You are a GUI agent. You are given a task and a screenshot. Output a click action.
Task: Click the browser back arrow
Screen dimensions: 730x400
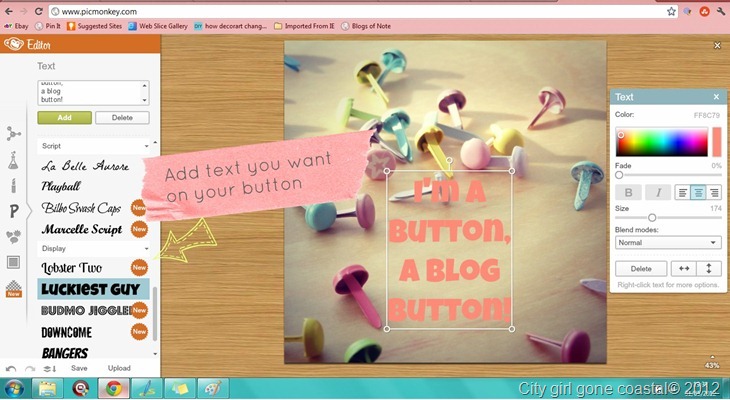pos(9,11)
